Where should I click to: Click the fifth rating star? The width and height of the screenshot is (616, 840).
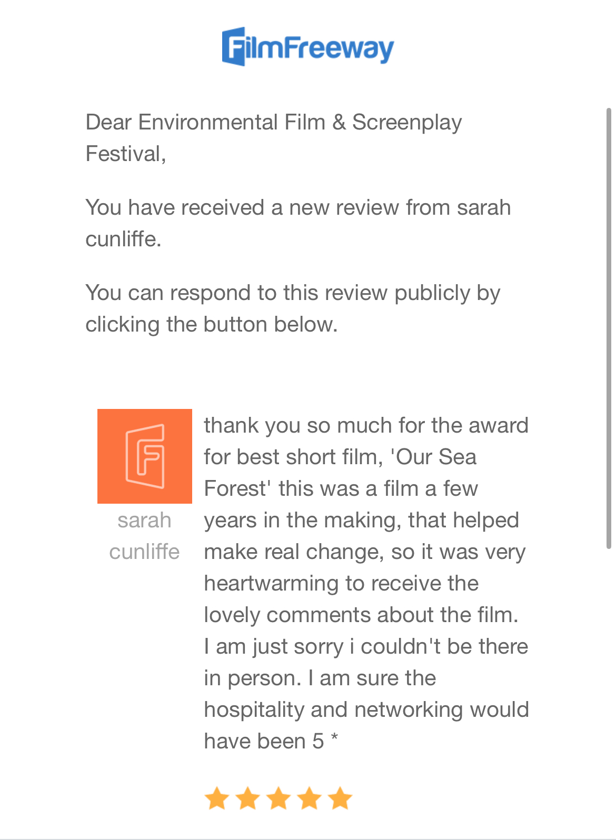[x=340, y=798]
